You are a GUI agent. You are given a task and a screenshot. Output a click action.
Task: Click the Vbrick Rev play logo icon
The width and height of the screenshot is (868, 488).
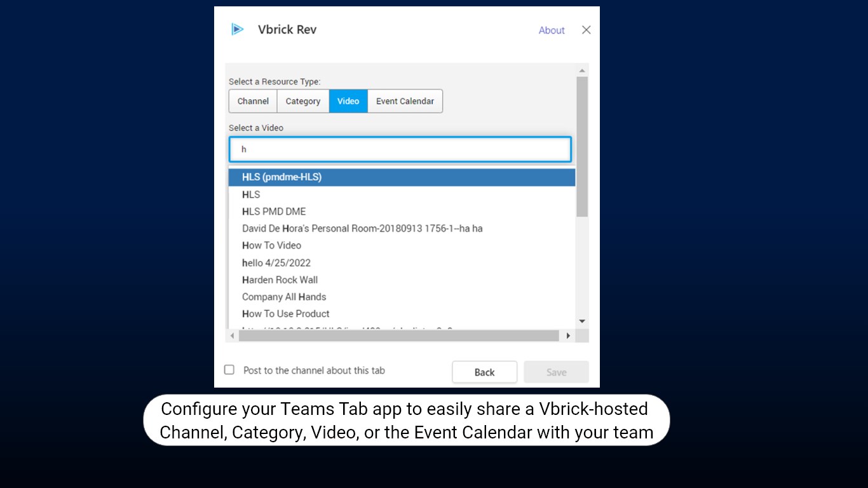pos(237,29)
